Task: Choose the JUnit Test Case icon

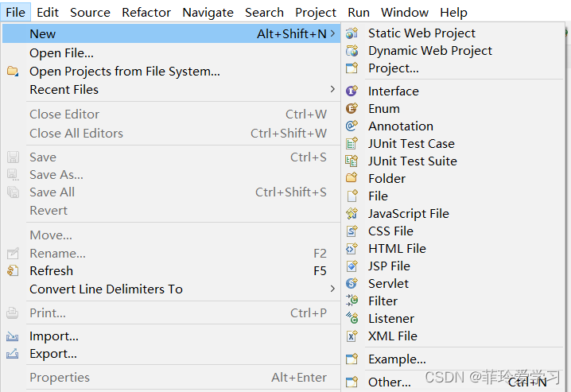Action: coord(352,143)
